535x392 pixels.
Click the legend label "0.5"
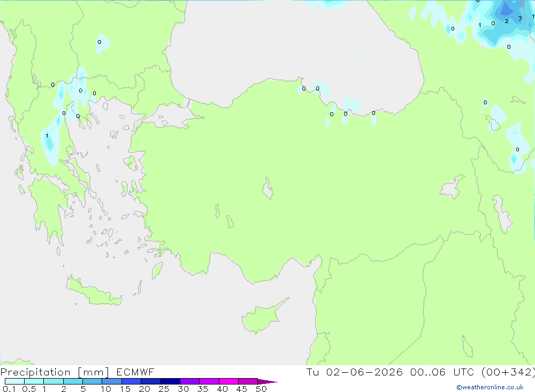[29, 389]
